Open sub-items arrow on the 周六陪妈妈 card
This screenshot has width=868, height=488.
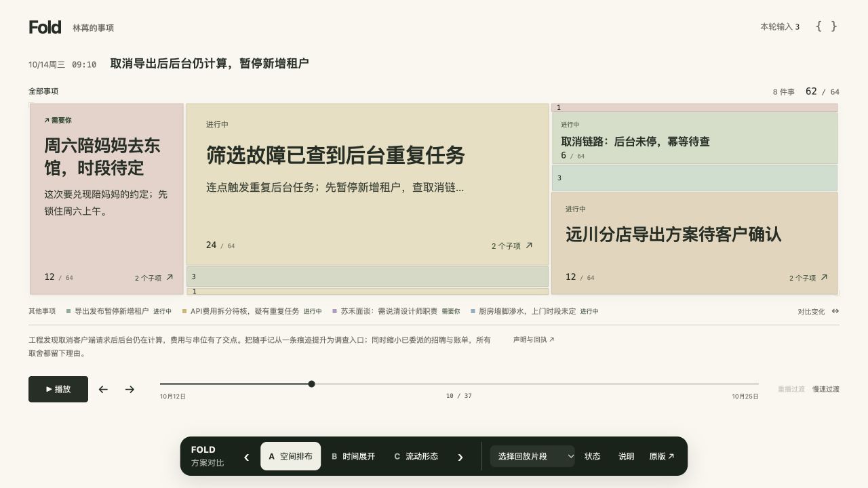point(170,277)
